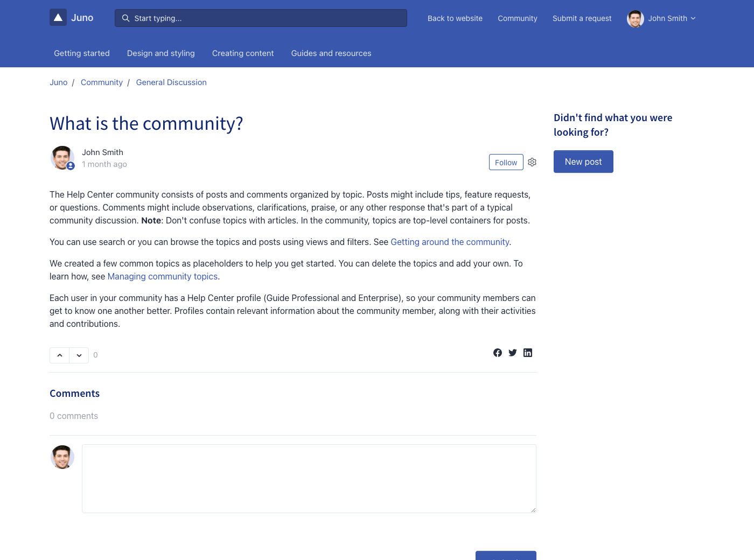Toggle Follow for this post
Viewport: 754px width, 560px height.
(506, 162)
